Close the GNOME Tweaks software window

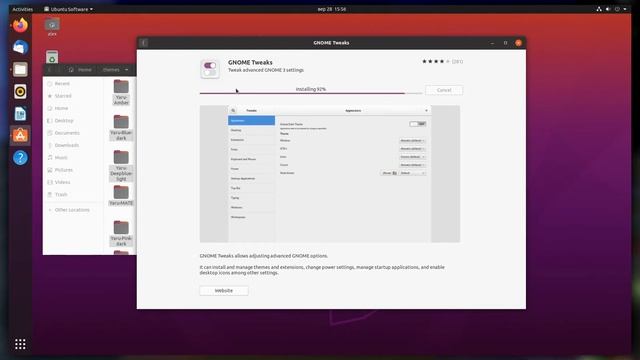pyautogui.click(x=518, y=43)
